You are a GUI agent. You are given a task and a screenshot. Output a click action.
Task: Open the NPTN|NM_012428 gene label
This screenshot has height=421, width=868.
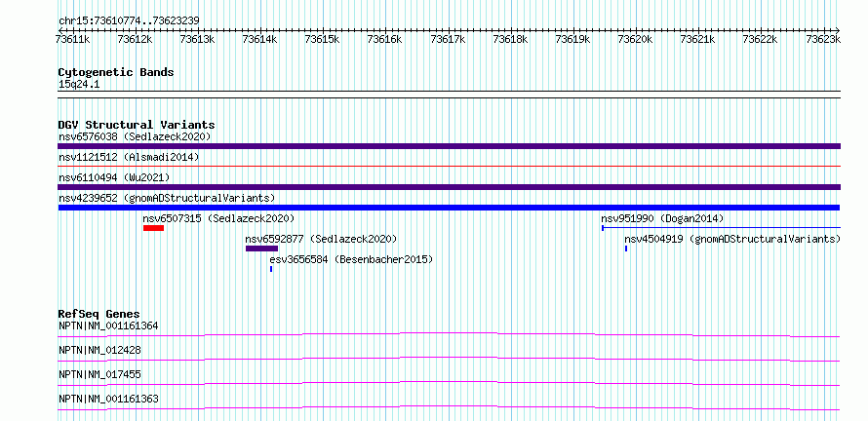[99, 350]
